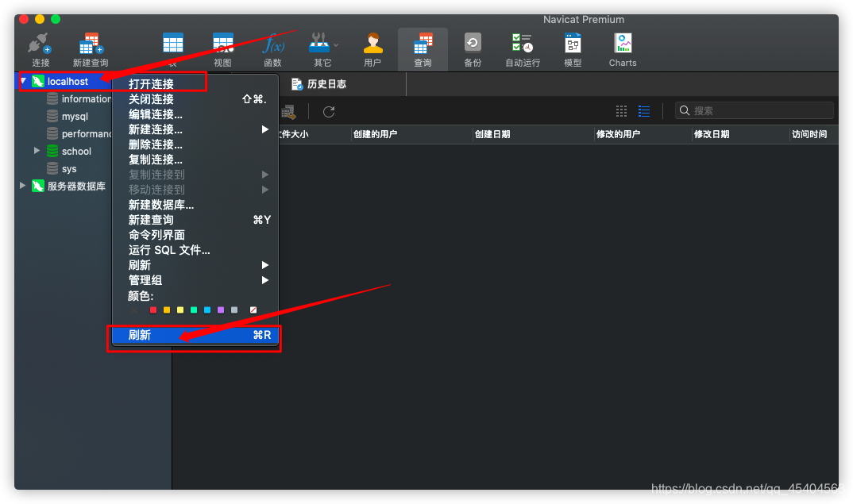Viewport: 853px width, 504px height.
Task: Pick the orange connection color swatch
Action: click(167, 310)
